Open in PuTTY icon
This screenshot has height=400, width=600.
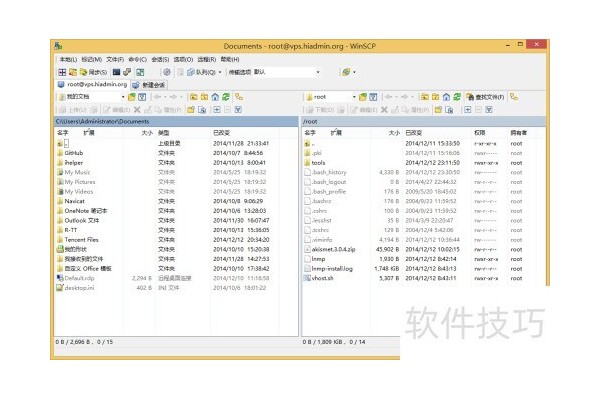[x=127, y=72]
